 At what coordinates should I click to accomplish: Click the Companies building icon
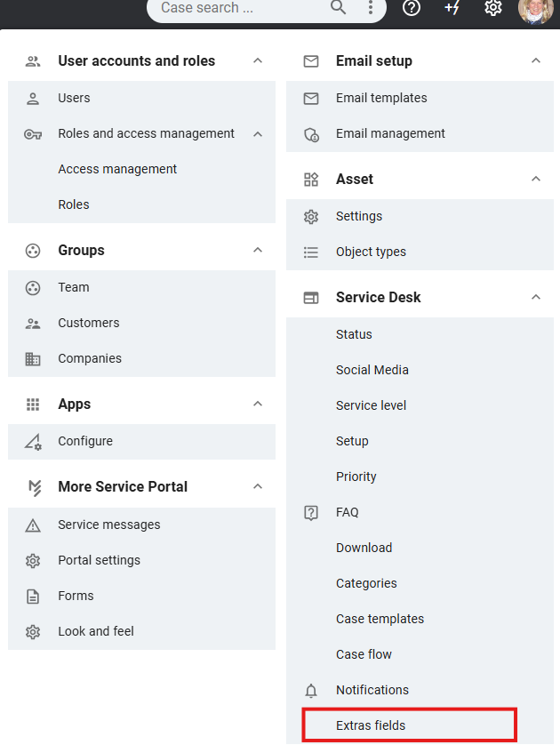point(33,359)
